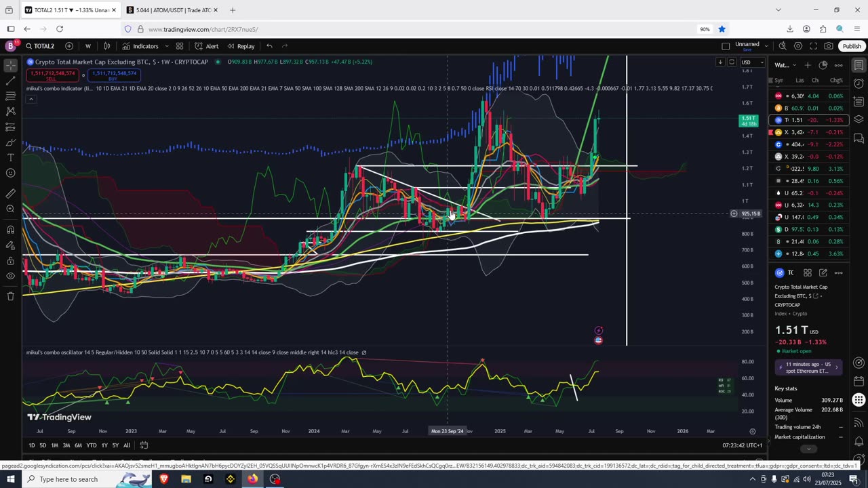Click the red SELL price button
Viewport: 868px width, 488px height.
click(51, 75)
